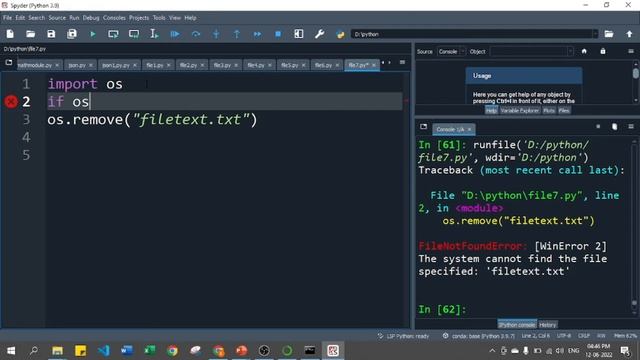Viewport: 640px width, 360px height.
Task: Open the Search menu
Action: tap(36, 18)
